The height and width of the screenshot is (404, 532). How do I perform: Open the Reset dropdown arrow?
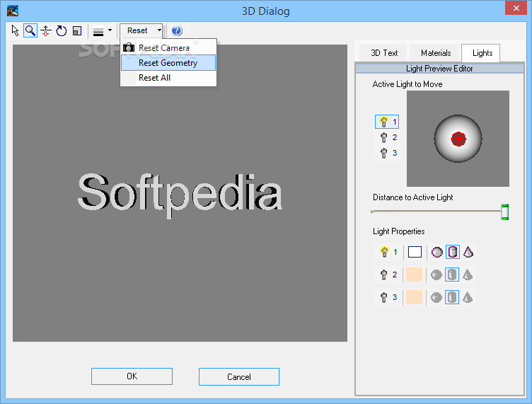pos(159,30)
